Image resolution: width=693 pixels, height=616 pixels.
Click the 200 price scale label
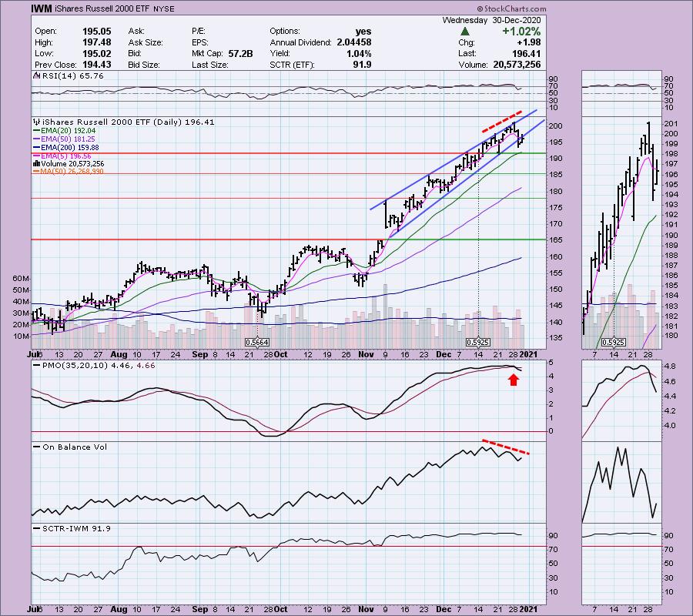tap(556, 126)
